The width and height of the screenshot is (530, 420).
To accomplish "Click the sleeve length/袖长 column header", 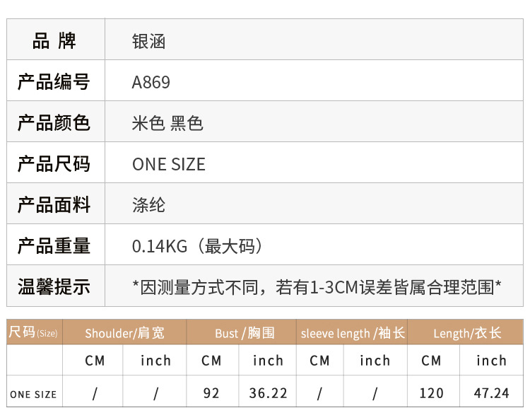I will click(353, 333).
